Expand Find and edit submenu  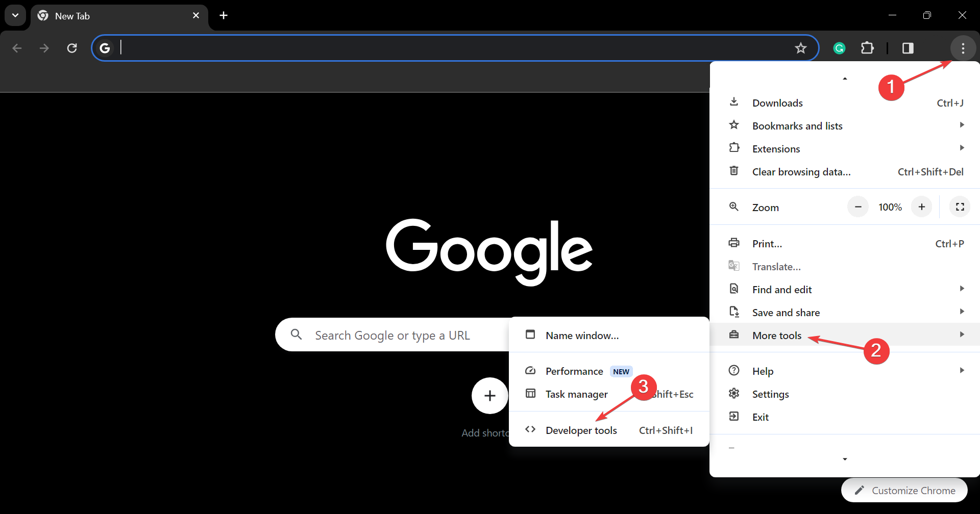[845, 290]
